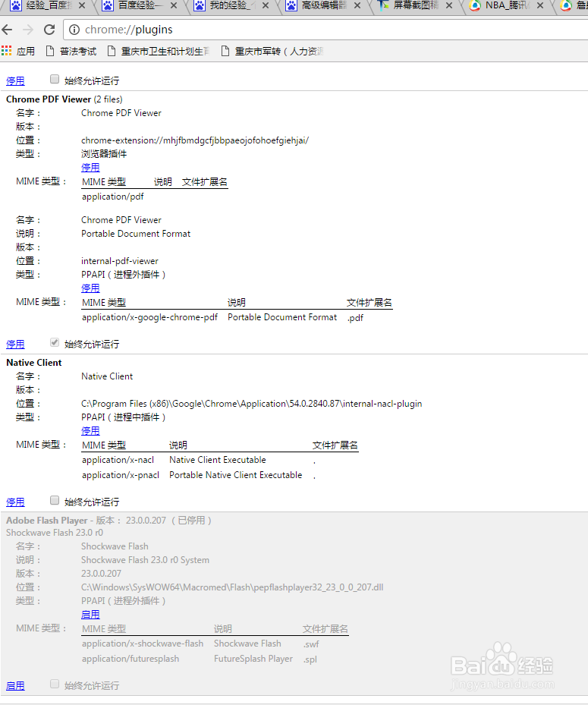Click the application/futuresplash entry
The height and width of the screenshot is (705, 588).
130,659
